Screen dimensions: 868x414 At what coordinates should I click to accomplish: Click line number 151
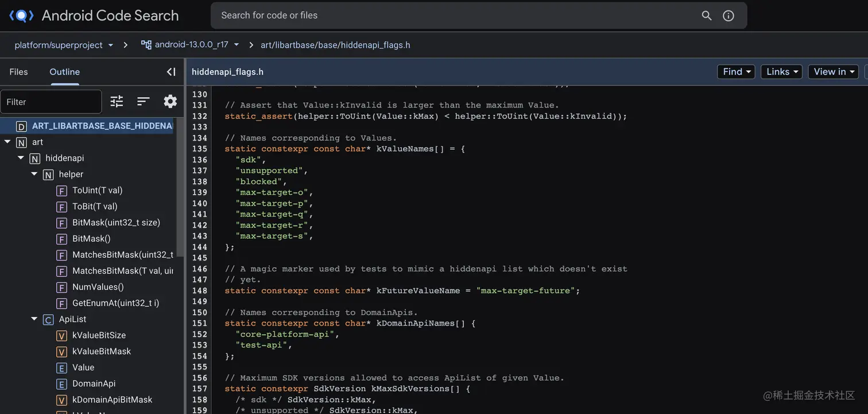[199, 323]
